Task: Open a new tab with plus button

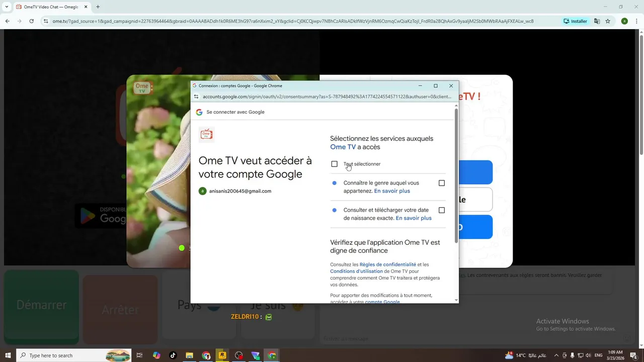Action: [x=98, y=7]
